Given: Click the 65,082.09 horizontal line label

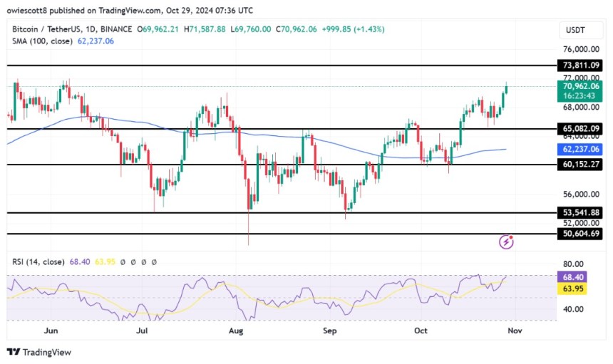Looking at the screenshot, I should [x=580, y=128].
